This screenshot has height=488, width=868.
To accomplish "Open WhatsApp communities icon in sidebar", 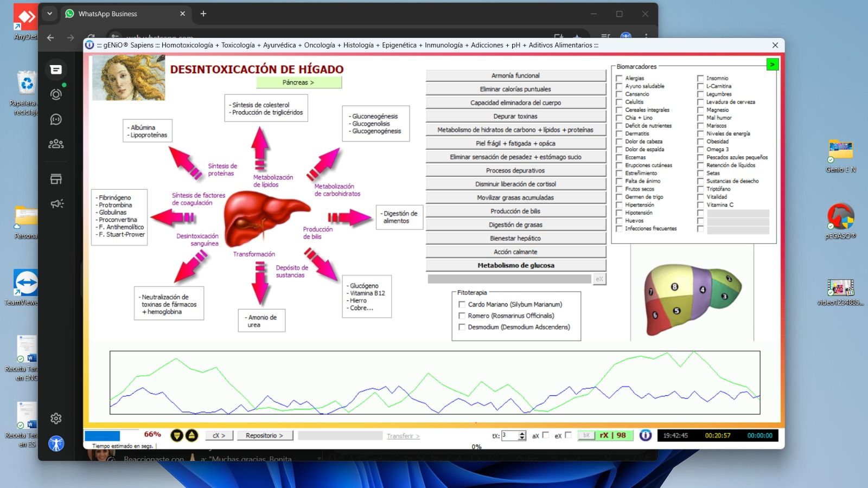I will click(x=56, y=144).
